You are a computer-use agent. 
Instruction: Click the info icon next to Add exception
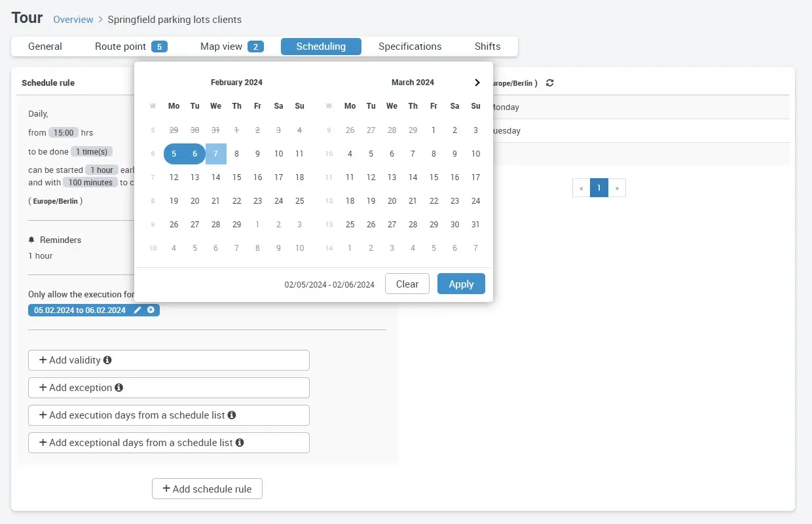tap(119, 388)
